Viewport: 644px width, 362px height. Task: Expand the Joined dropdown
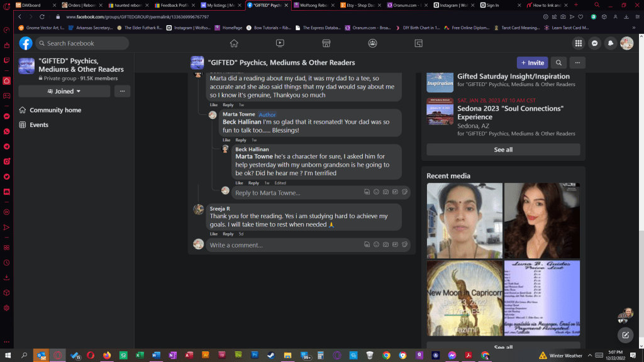point(64,91)
